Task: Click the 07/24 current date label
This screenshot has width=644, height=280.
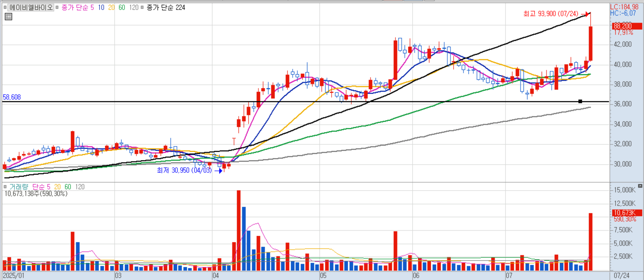Action: (622, 276)
